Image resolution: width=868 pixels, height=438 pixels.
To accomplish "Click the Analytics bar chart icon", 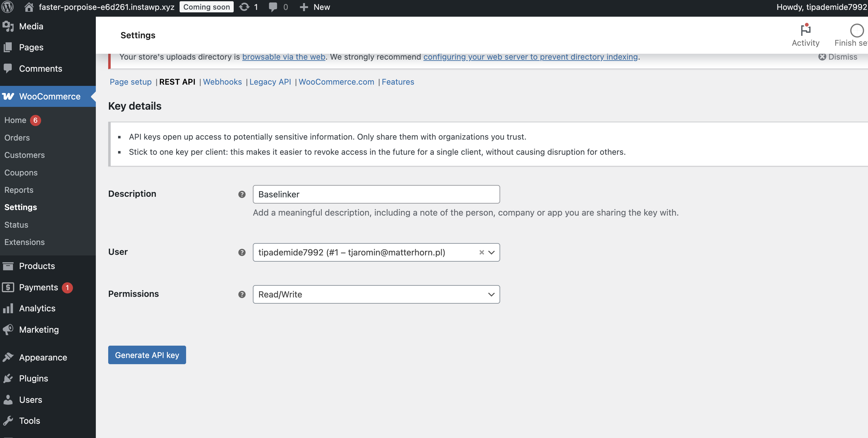I will point(8,308).
